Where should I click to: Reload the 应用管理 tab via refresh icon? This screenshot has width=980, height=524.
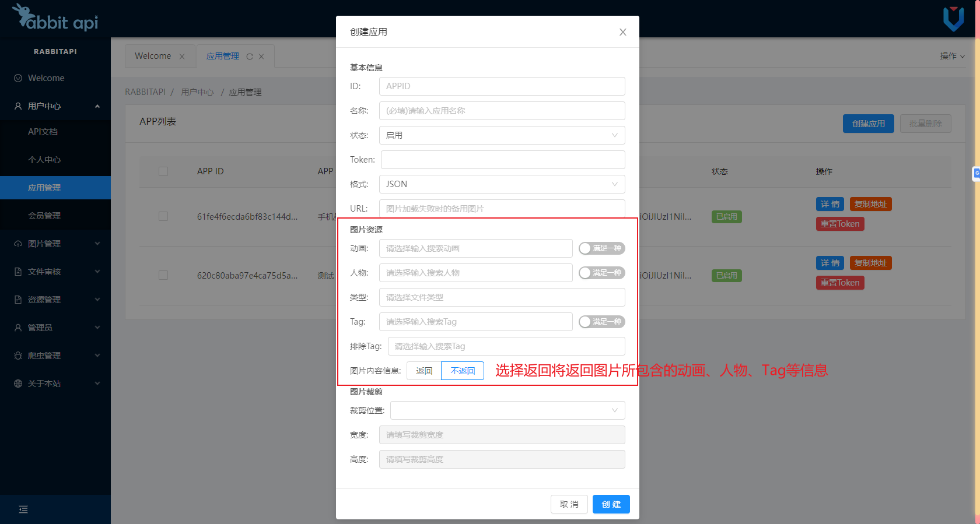tap(250, 57)
